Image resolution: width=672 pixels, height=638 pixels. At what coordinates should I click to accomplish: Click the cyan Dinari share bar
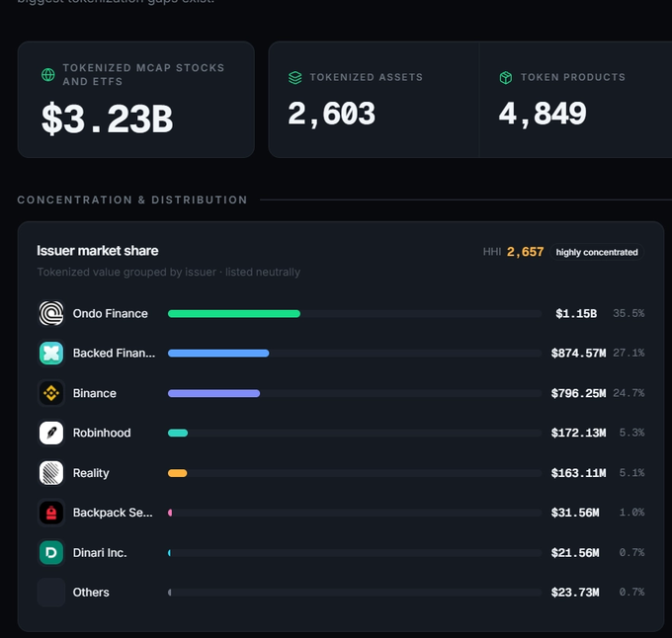coord(169,553)
